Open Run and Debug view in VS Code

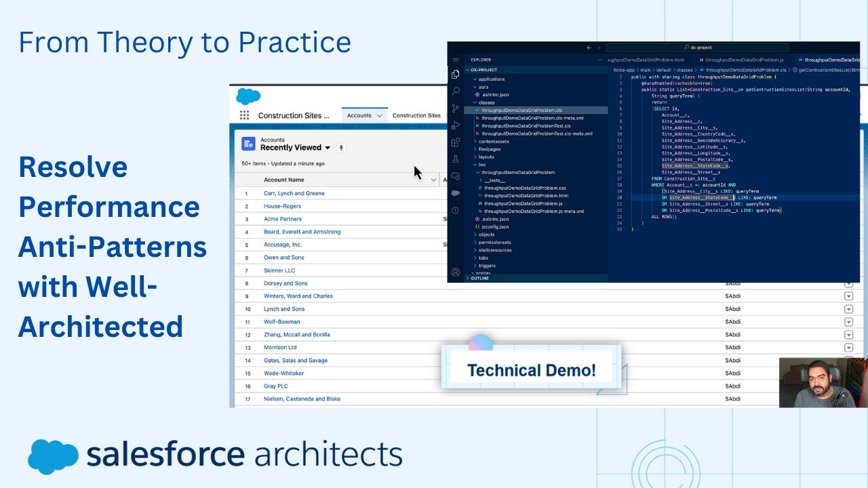[456, 125]
